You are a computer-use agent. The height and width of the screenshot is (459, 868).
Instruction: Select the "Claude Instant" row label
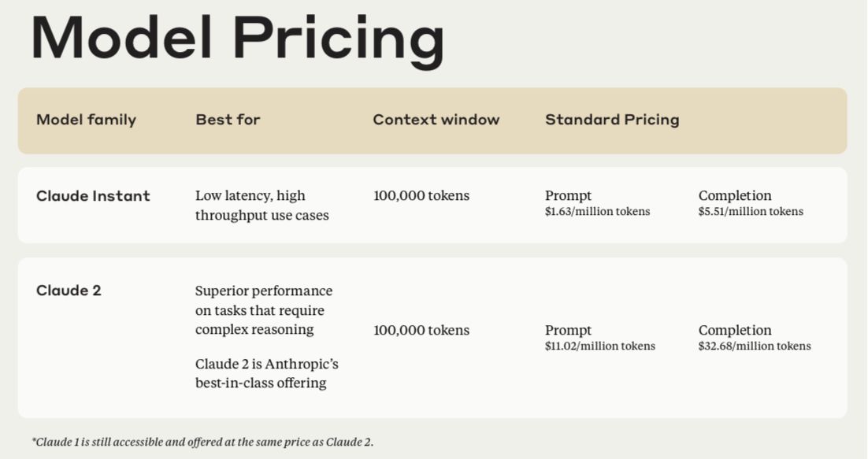(93, 196)
